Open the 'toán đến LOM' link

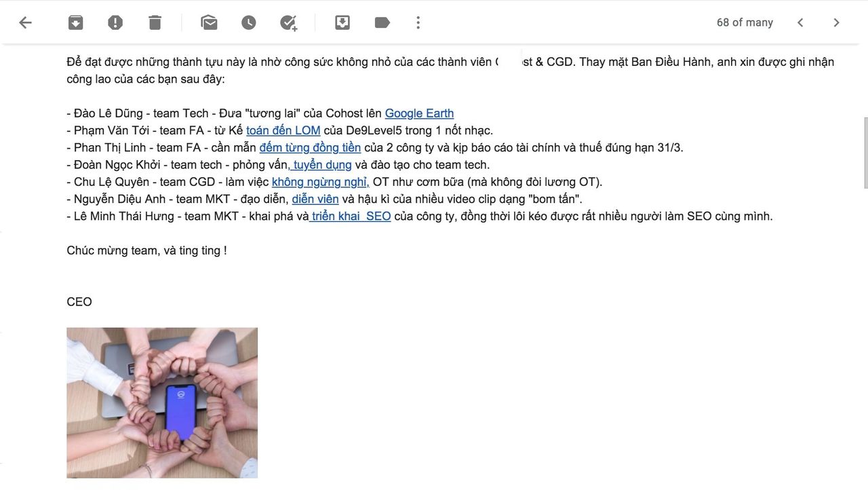(x=283, y=130)
